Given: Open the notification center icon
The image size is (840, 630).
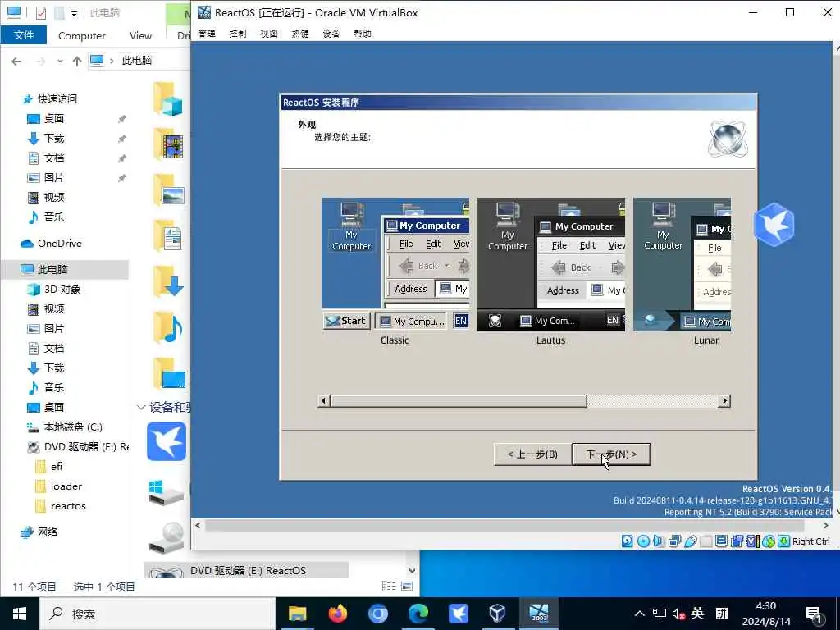Looking at the screenshot, I should coord(814,614).
